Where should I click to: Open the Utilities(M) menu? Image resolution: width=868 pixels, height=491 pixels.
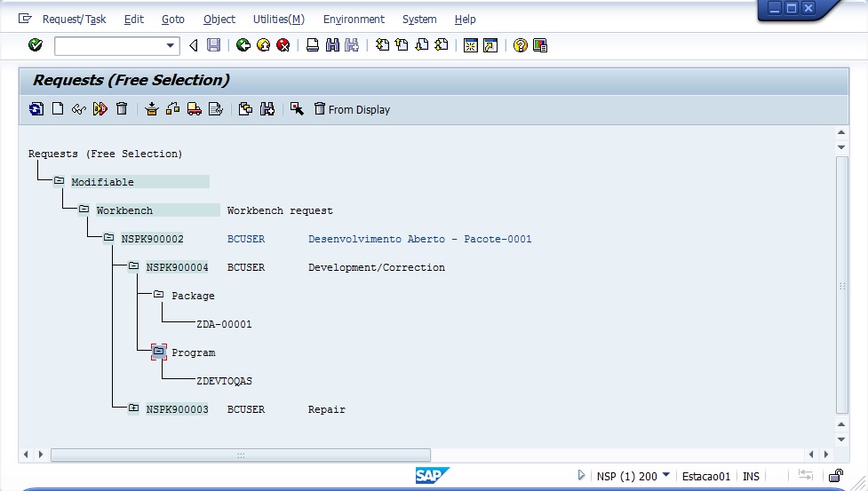(278, 19)
